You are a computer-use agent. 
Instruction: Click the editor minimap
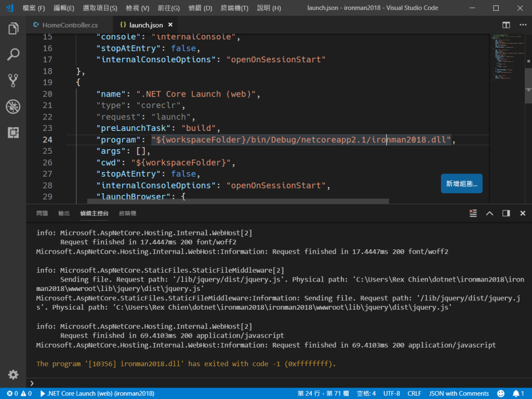[507, 58]
